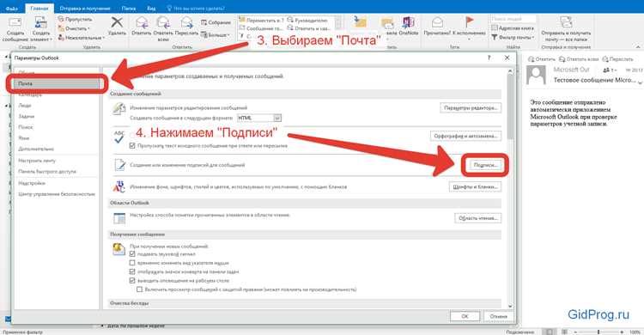Viewport: 644px width, 335px height.
Task: Open the Вид ribbon tab
Action: click(x=151, y=9)
